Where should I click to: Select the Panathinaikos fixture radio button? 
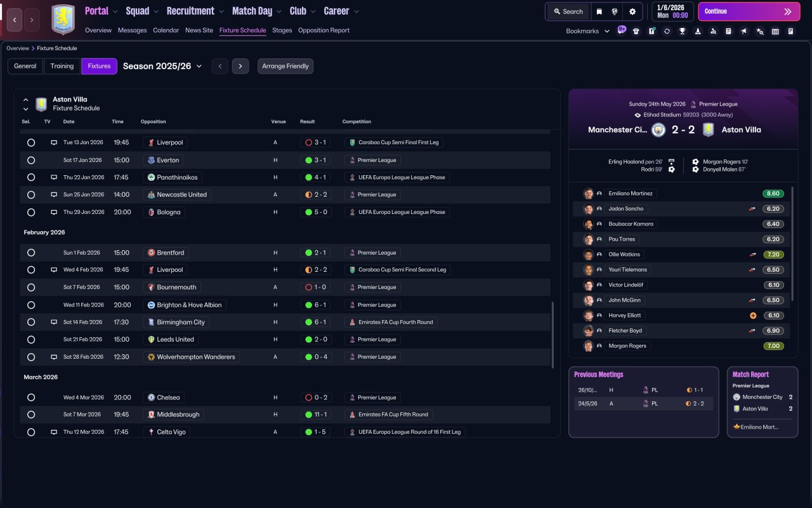(31, 177)
